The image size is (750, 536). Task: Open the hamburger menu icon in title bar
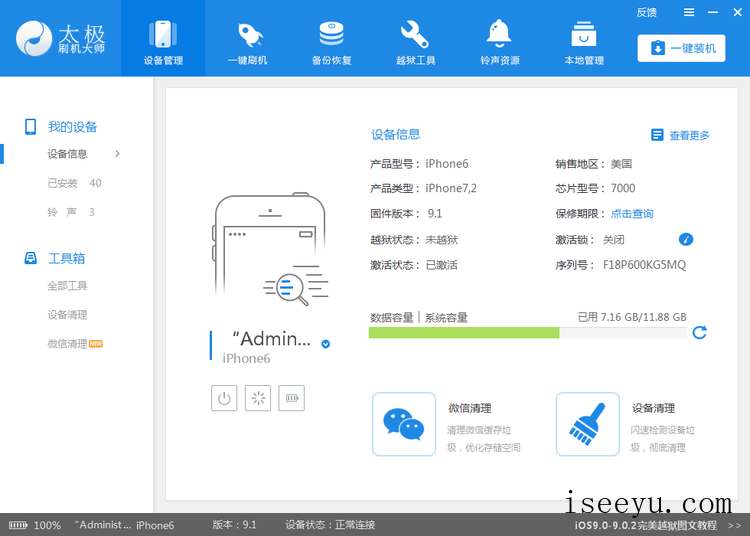click(689, 12)
